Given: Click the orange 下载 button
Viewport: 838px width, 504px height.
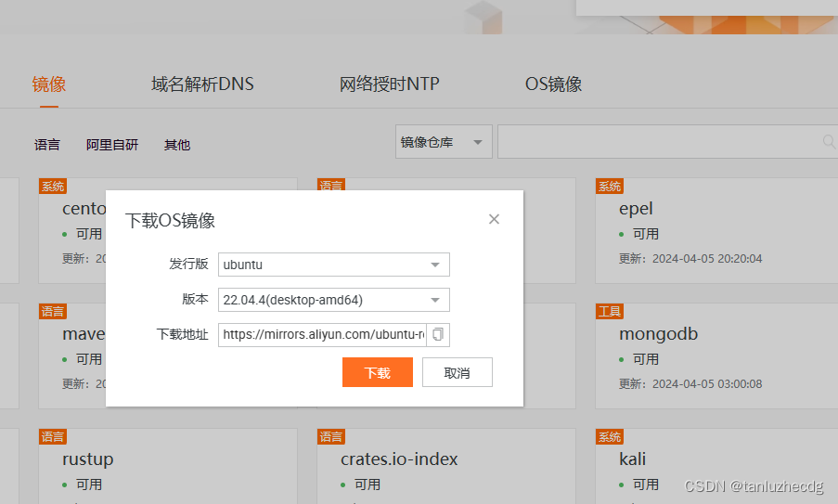Looking at the screenshot, I should point(378,372).
